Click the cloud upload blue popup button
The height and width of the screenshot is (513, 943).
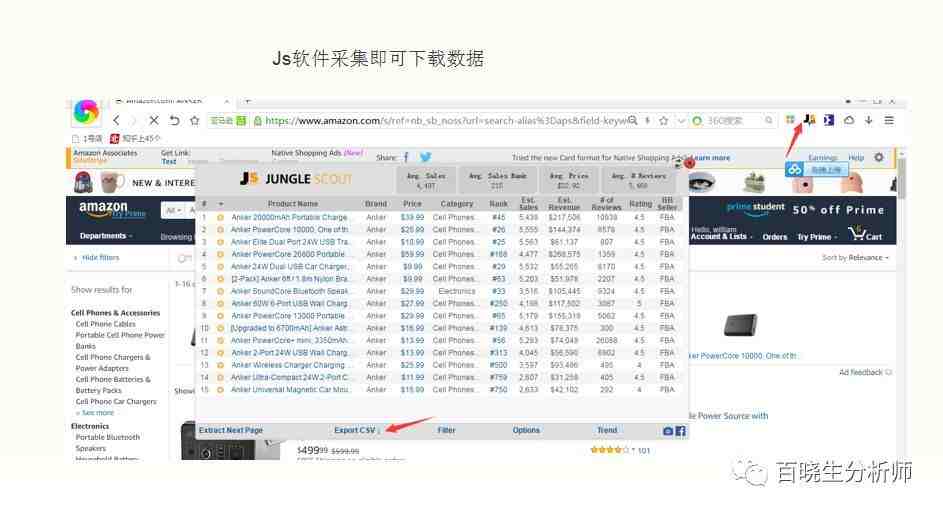click(x=816, y=170)
